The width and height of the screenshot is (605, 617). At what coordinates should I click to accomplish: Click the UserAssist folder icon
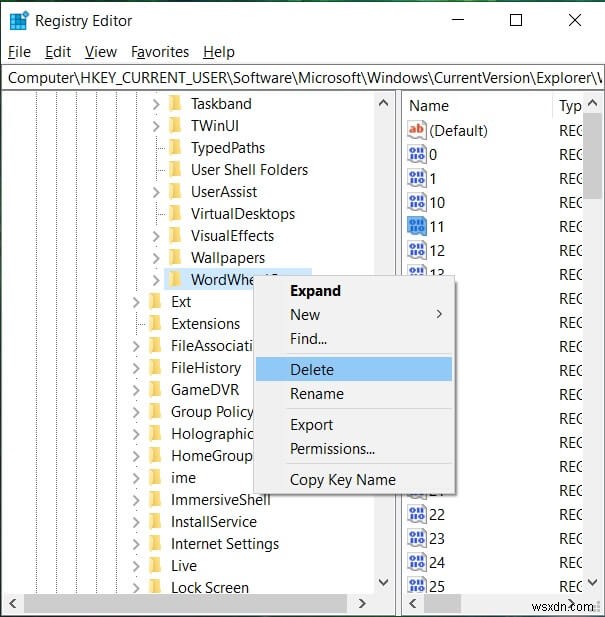175,192
